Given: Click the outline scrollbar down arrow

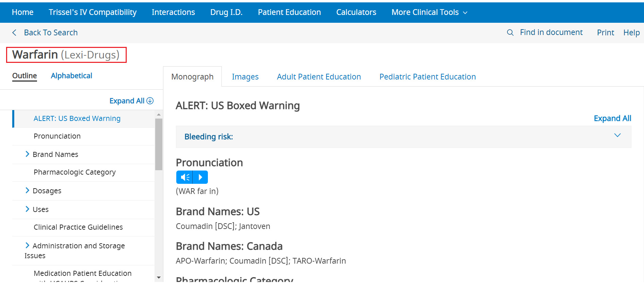Looking at the screenshot, I should (x=159, y=278).
